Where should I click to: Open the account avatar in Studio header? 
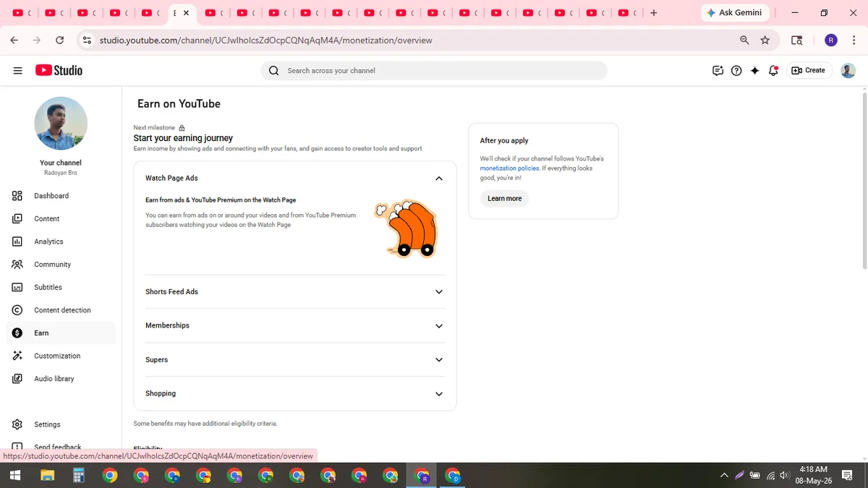coord(848,70)
